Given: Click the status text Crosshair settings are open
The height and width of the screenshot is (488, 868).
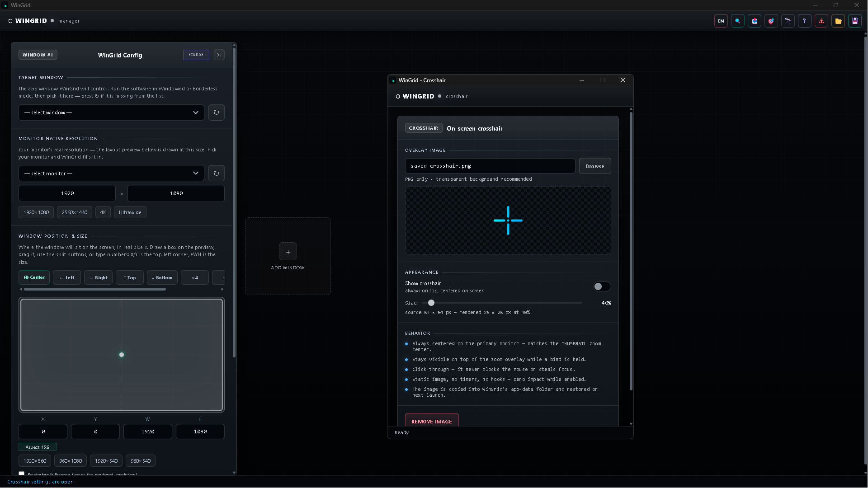Looking at the screenshot, I should (x=40, y=482).
